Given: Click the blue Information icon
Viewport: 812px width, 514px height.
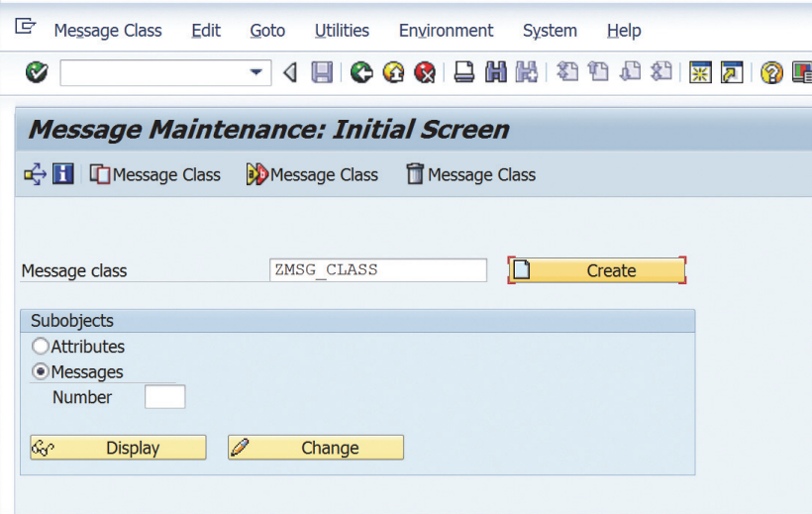Looking at the screenshot, I should click(x=63, y=174).
